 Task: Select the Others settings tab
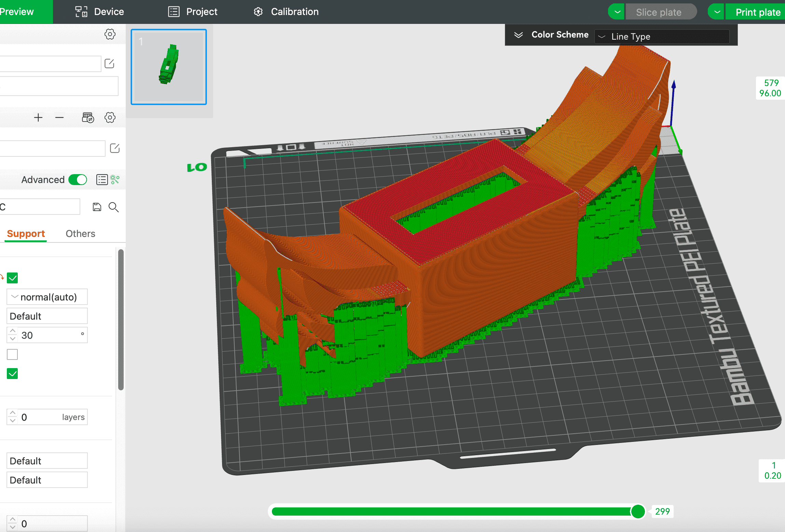pyautogui.click(x=80, y=234)
